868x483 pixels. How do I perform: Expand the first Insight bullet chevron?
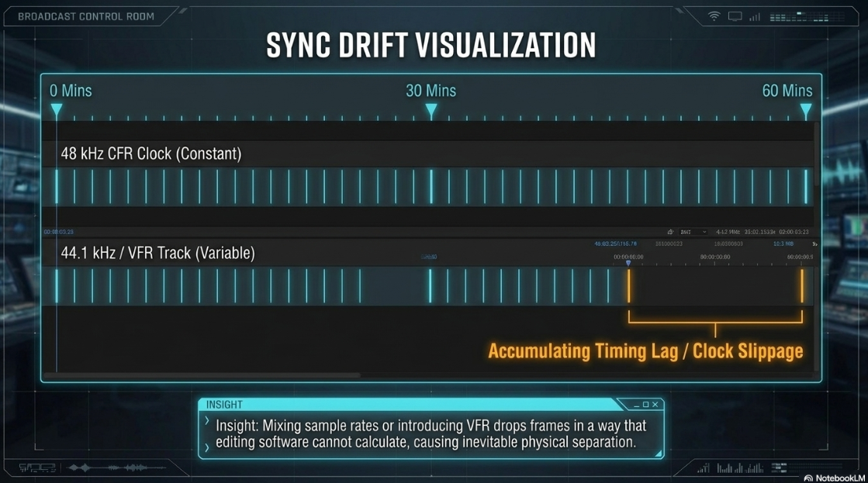207,421
